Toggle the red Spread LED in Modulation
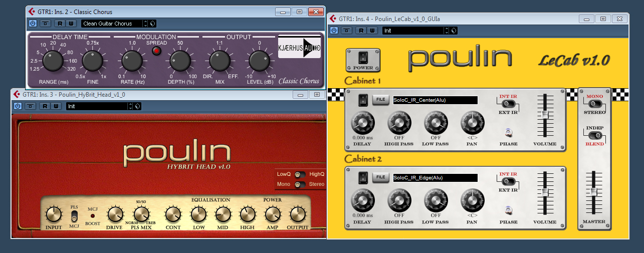 156,51
